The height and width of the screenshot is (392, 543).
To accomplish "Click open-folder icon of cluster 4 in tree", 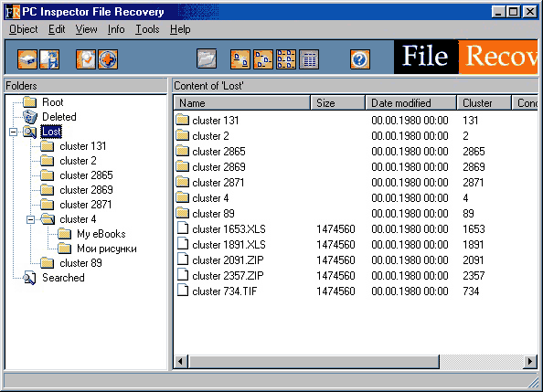I will [x=48, y=219].
